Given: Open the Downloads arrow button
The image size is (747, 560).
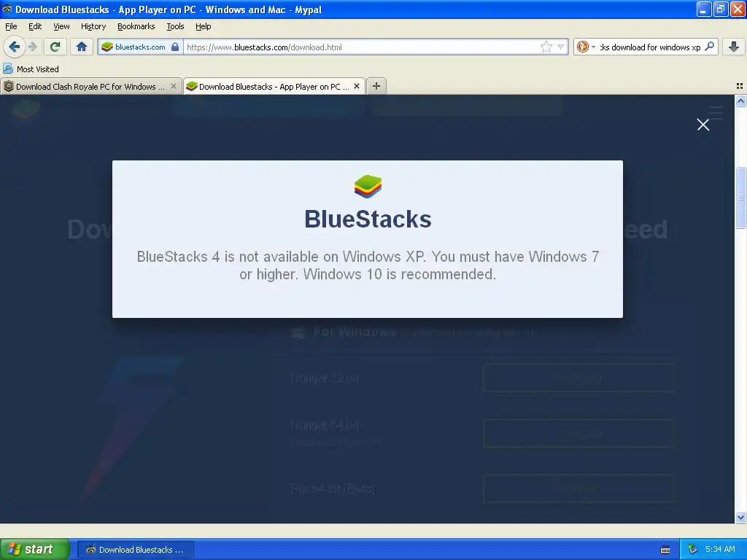Looking at the screenshot, I should click(x=734, y=47).
